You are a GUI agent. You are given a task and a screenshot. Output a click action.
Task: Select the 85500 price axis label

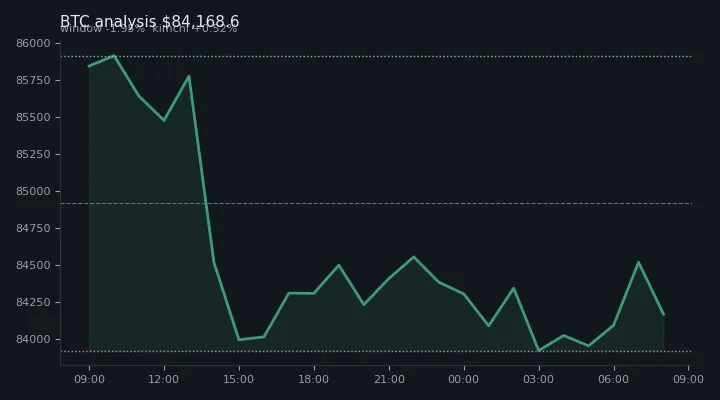point(33,118)
